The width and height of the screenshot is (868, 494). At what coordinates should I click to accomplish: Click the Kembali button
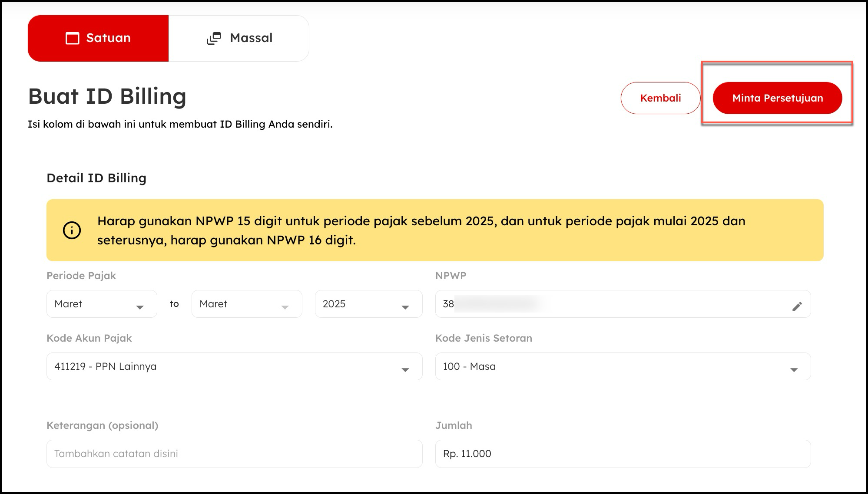[660, 98]
